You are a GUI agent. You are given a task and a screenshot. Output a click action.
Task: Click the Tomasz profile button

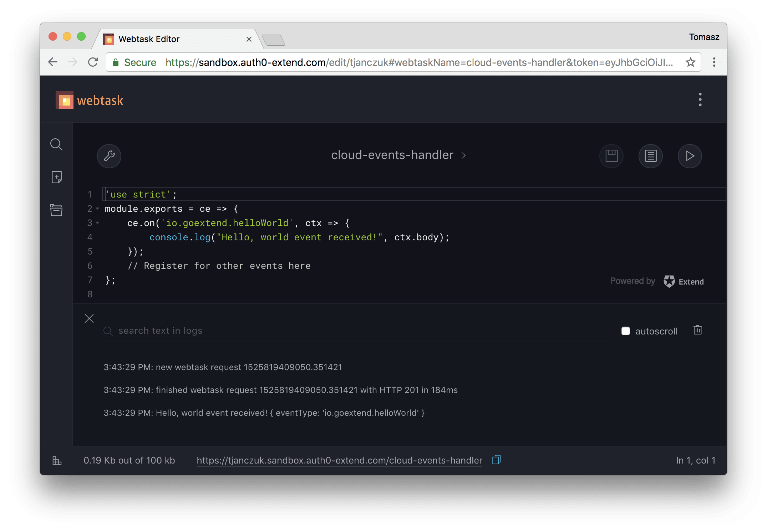point(704,37)
